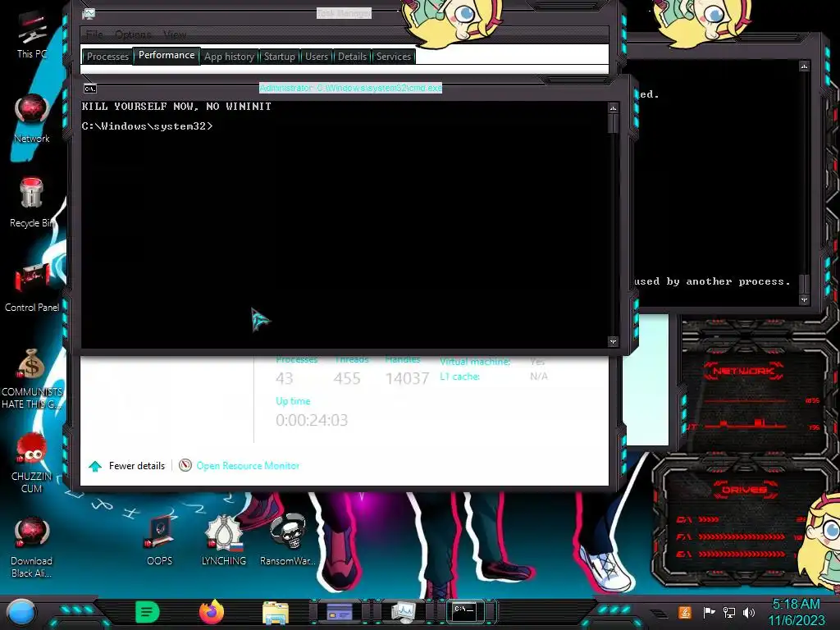The width and height of the screenshot is (840, 630).
Task: Open the Action Center flag icon
Action: pos(710,612)
